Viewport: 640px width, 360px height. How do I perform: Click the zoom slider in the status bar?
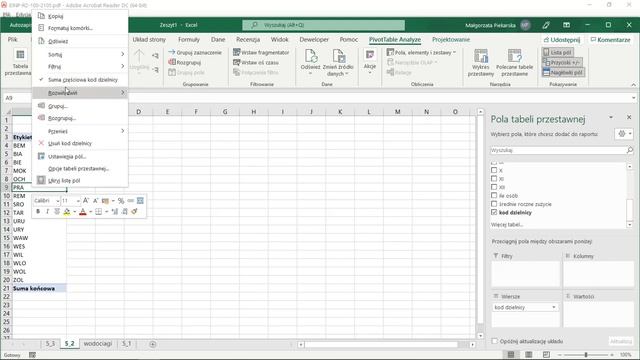(x=586, y=355)
